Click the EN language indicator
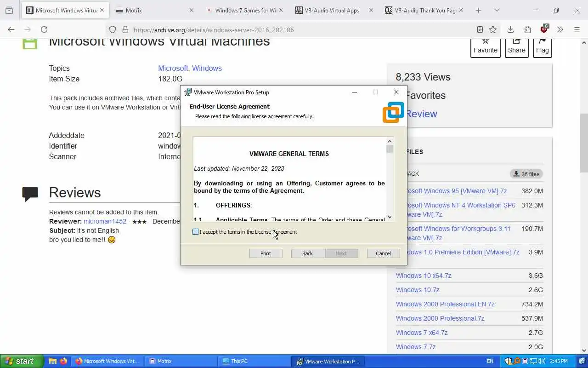Screen dimensions: 588x368 (490, 361)
